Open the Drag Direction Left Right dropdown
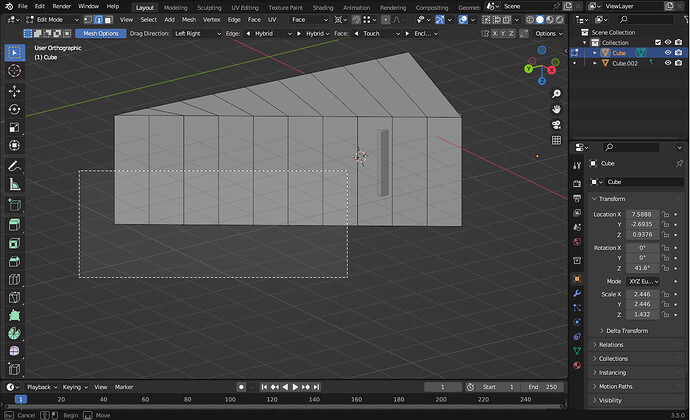 click(x=198, y=33)
